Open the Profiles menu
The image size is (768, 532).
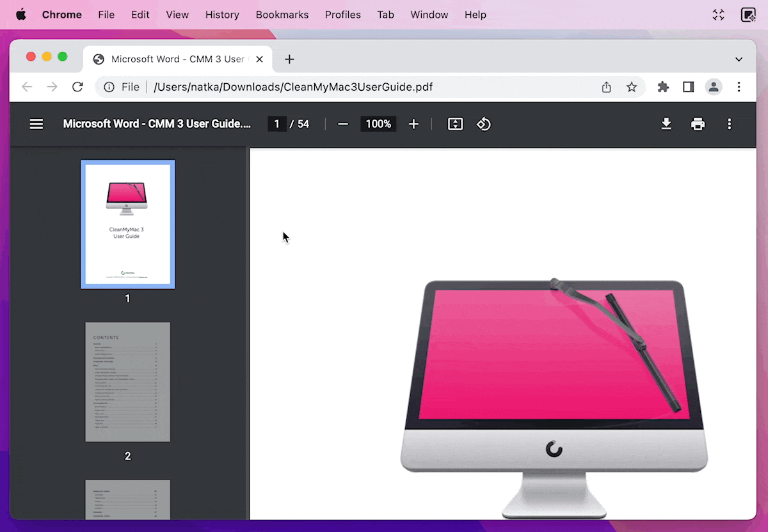point(343,15)
